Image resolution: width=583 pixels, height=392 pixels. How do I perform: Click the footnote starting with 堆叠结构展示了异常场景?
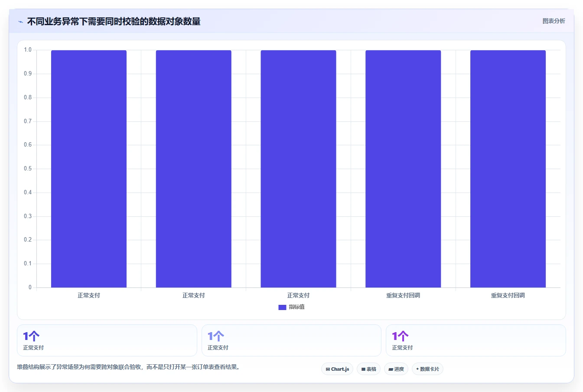(129, 367)
